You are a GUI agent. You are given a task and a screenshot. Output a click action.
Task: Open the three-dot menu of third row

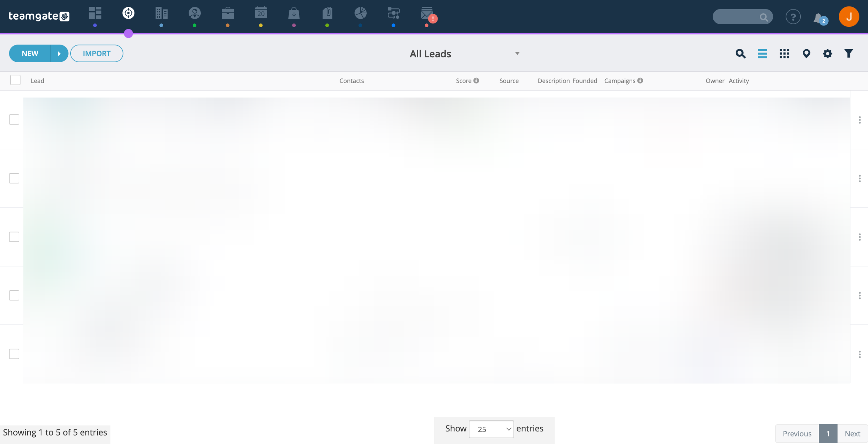(860, 237)
